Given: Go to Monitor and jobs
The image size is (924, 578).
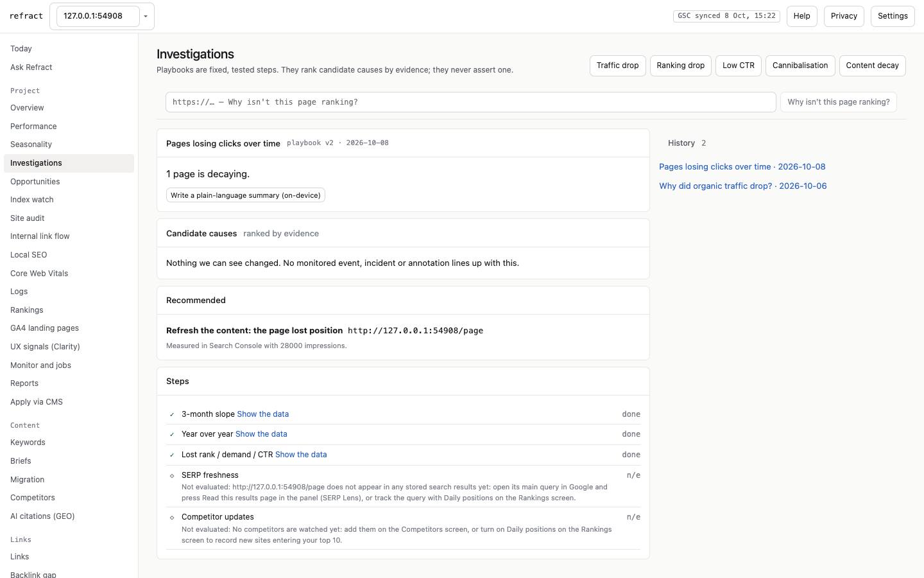Looking at the screenshot, I should pyautogui.click(x=69, y=365).
